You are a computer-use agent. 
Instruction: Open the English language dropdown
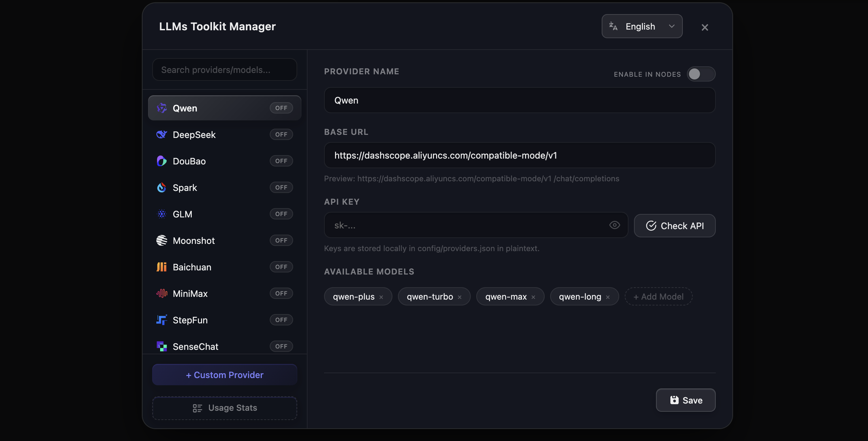(x=642, y=26)
